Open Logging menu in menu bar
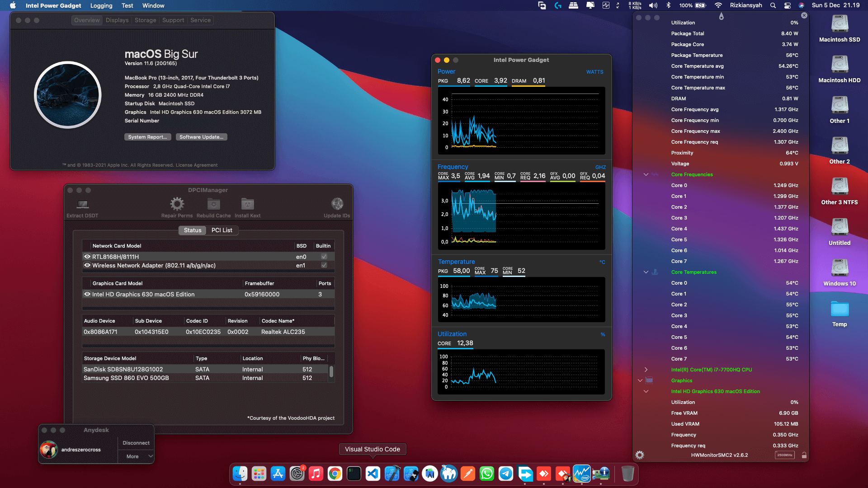The width and height of the screenshot is (868, 488). 101,5
